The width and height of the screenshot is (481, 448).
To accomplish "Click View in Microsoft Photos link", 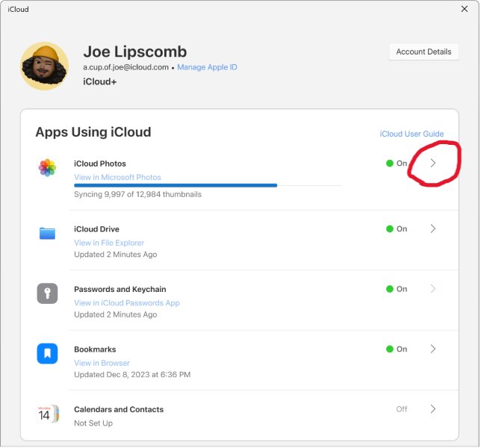I will (x=117, y=177).
